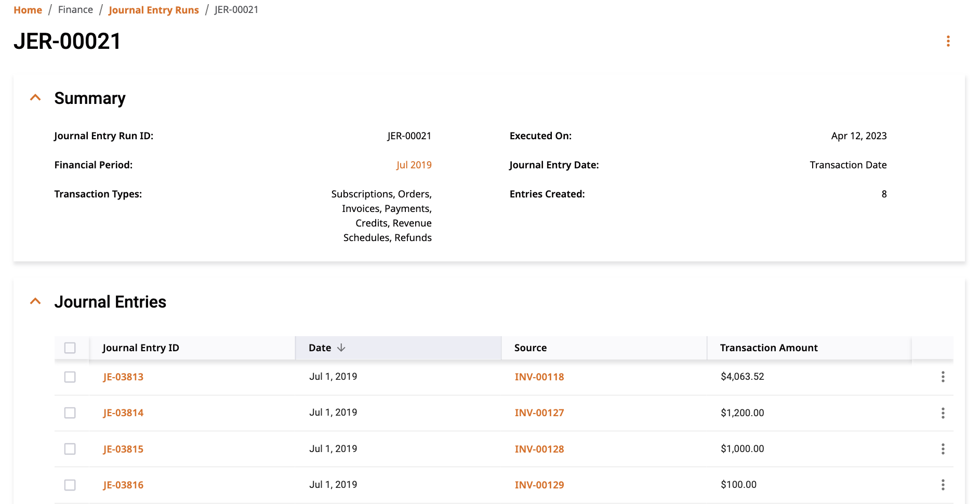Click the JER-00021 breadcrumb text

point(236,10)
